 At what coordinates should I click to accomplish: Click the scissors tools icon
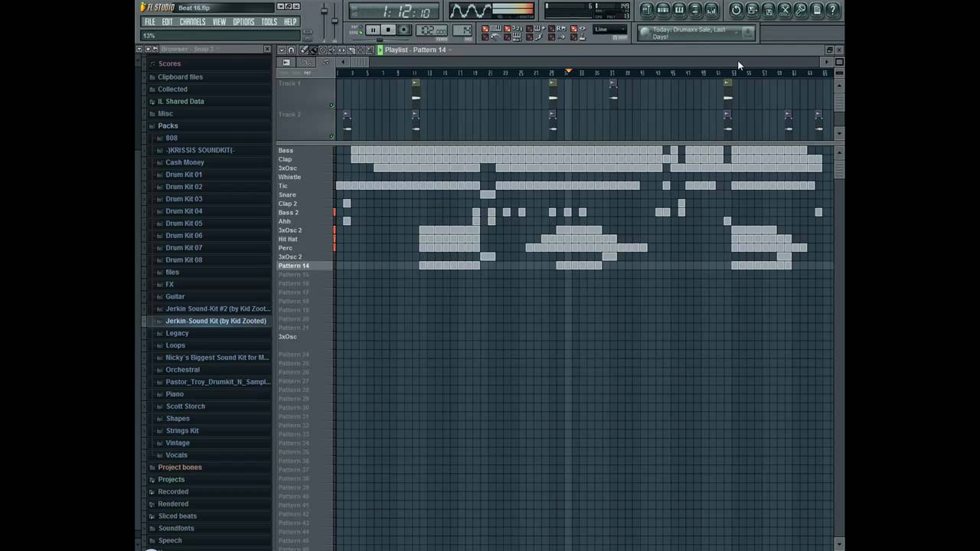click(785, 10)
